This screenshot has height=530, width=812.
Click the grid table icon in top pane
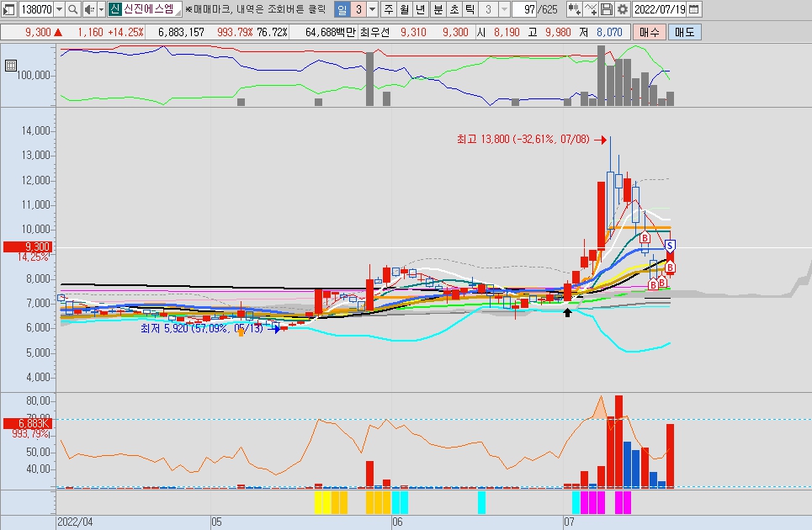pos(10,66)
